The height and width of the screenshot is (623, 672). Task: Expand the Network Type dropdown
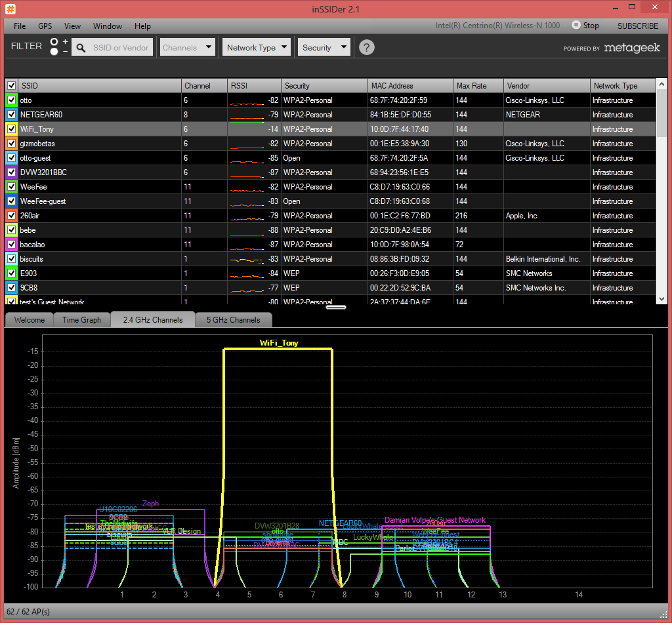click(257, 47)
